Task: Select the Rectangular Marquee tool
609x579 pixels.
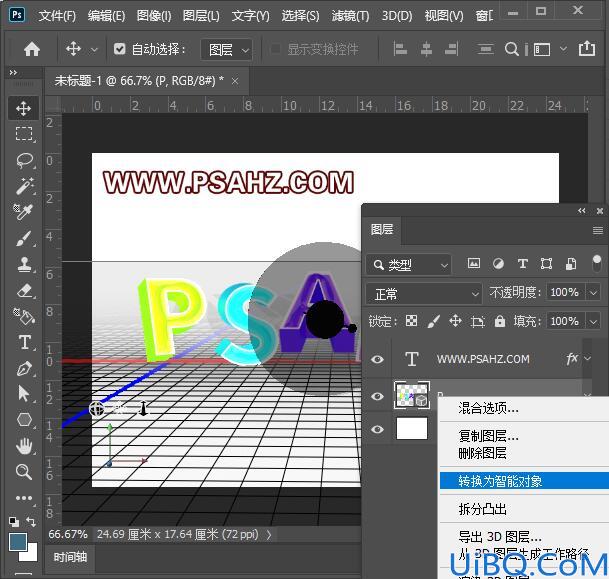Action: tap(24, 134)
